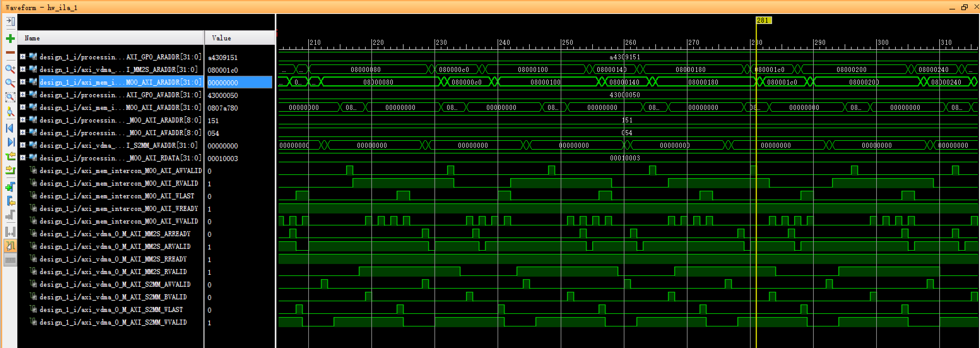The width and height of the screenshot is (980, 348).
Task: Zoom out on the waveform
Action: click(10, 83)
